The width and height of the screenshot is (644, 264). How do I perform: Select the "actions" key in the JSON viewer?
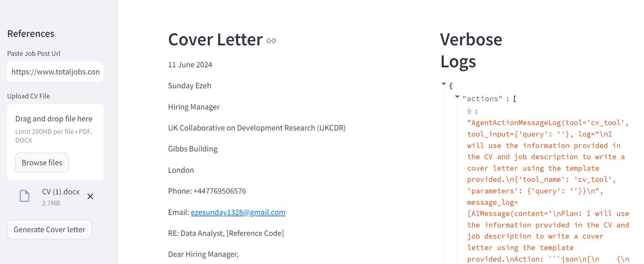483,98
